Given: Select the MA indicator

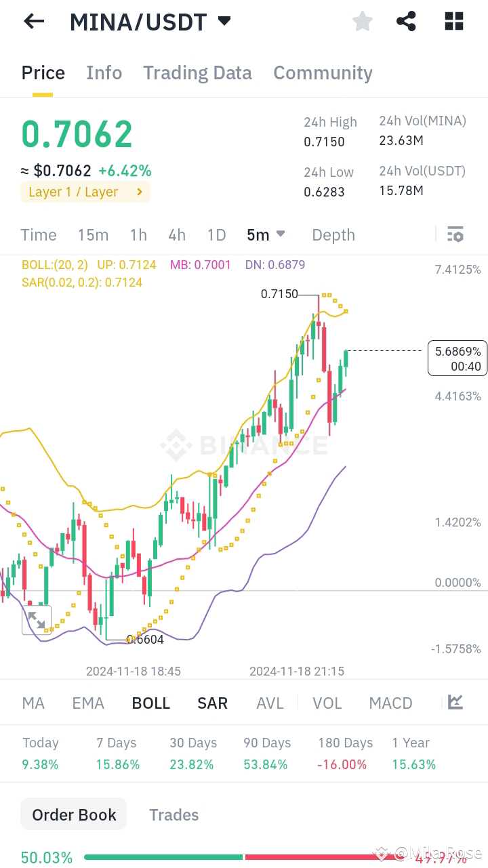Looking at the screenshot, I should [33, 703].
